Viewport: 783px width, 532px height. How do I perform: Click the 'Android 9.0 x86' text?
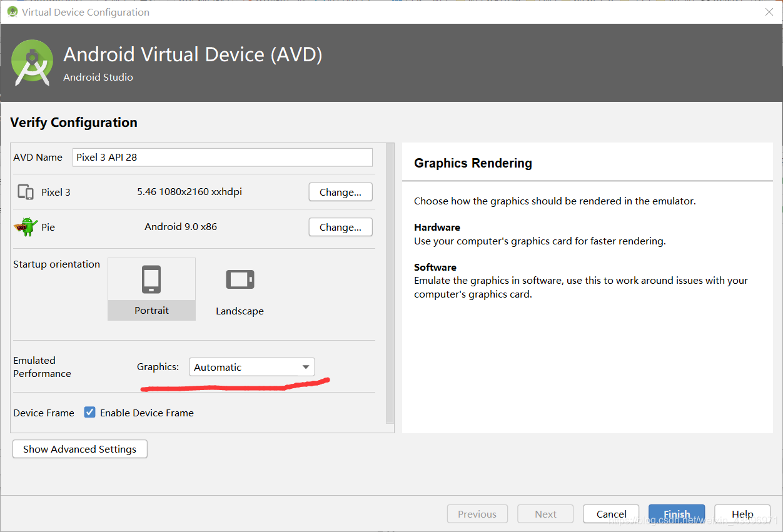pos(181,226)
